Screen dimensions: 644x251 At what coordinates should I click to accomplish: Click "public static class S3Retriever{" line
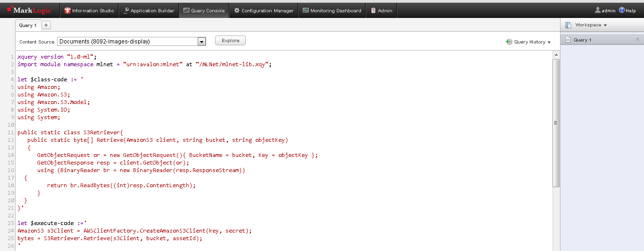pyautogui.click(x=70, y=132)
